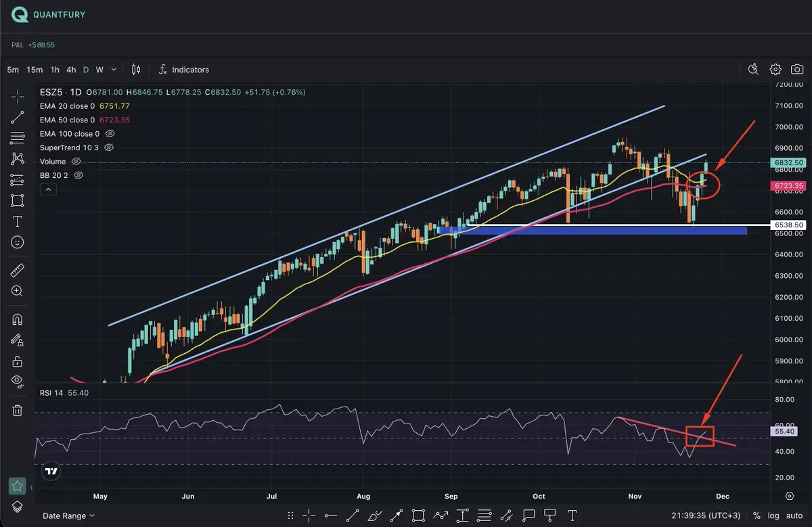The image size is (812, 527).
Task: Select trend line tool in bottom favorites bar
Action: (353, 515)
